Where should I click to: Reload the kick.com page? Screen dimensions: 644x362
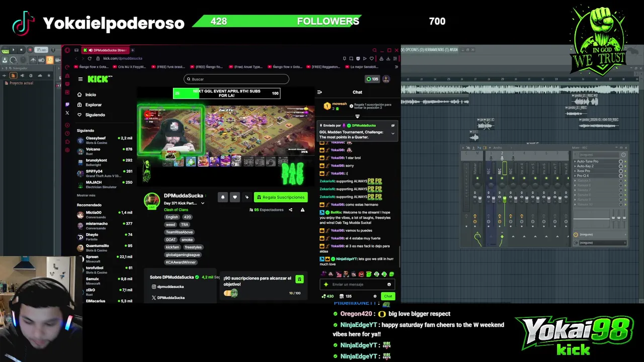tap(90, 58)
